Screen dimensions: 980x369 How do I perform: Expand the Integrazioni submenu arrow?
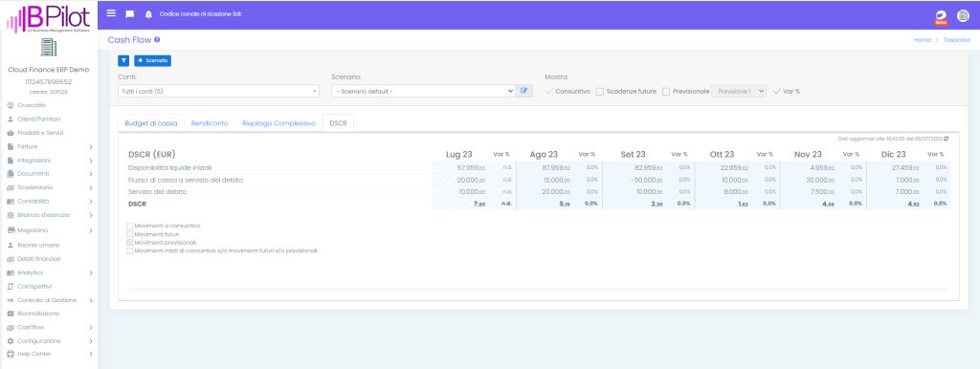pyautogui.click(x=91, y=161)
